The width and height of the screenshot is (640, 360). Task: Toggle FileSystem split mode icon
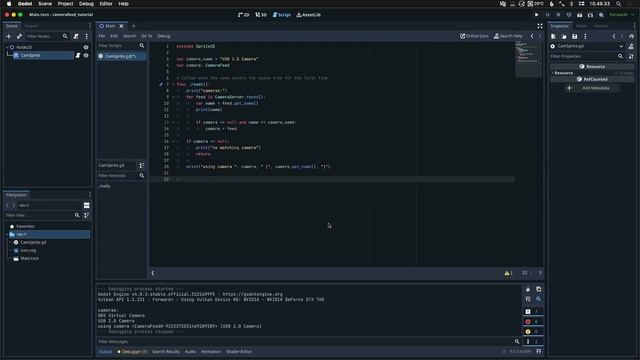click(x=87, y=205)
